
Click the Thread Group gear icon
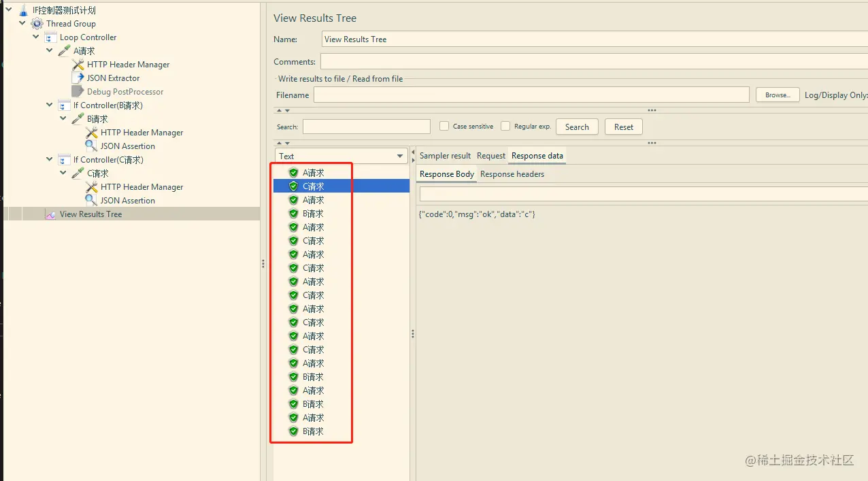click(37, 24)
